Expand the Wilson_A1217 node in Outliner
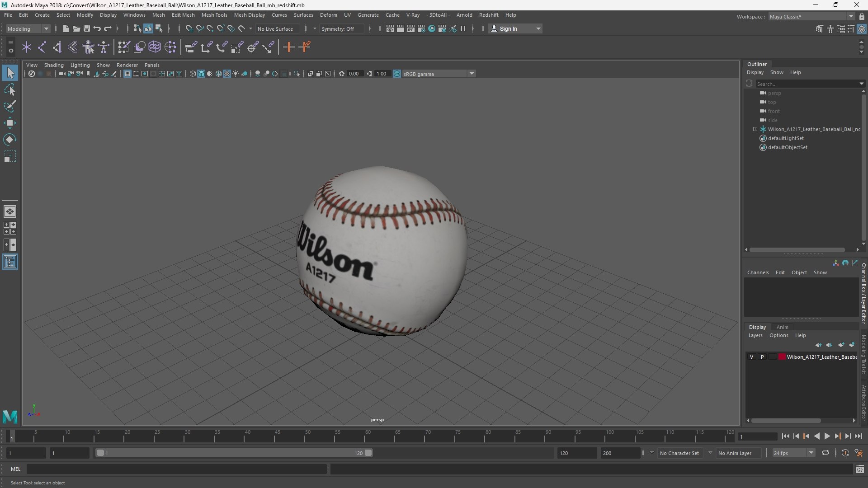 point(755,129)
